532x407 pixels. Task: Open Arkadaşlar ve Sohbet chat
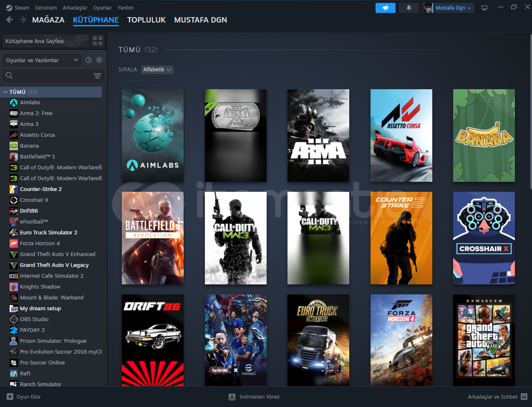click(497, 397)
